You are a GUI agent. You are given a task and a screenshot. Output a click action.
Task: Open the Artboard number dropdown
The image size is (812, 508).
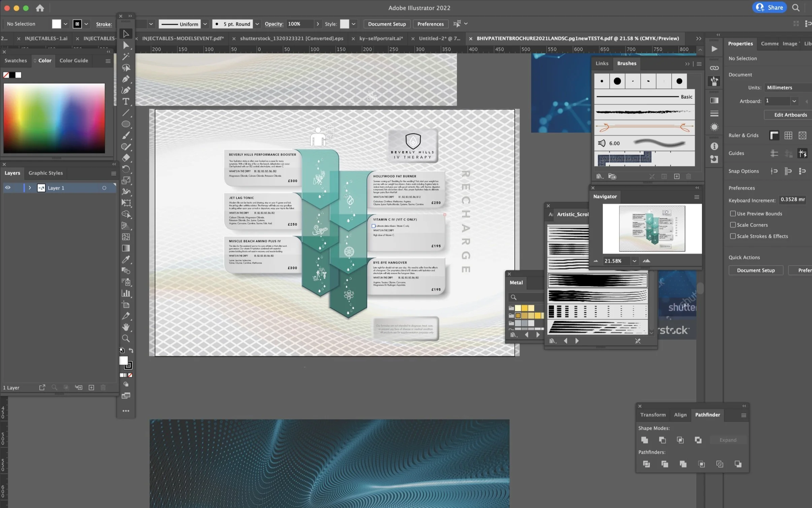click(794, 101)
